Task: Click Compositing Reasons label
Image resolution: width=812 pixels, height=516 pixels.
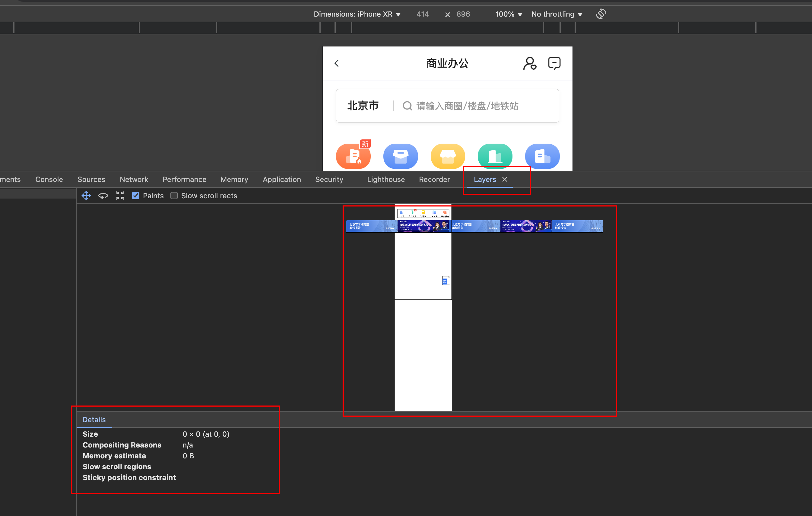Action: click(x=122, y=445)
